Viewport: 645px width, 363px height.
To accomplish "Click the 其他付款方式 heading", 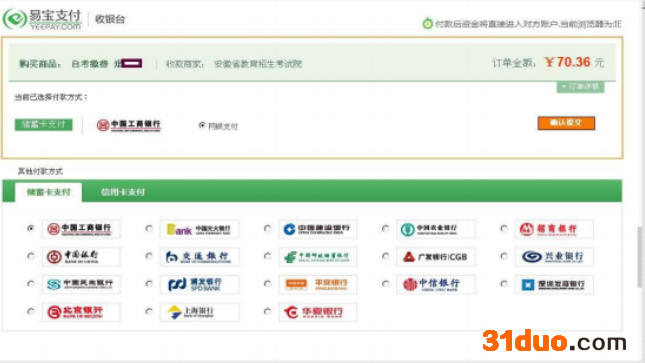I will click(40, 171).
